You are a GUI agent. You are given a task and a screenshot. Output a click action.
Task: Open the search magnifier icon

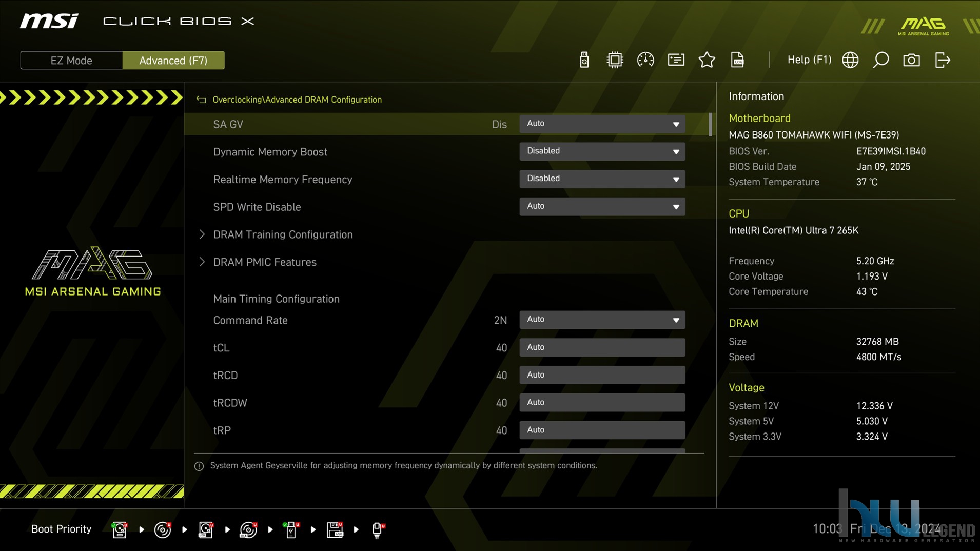coord(880,60)
